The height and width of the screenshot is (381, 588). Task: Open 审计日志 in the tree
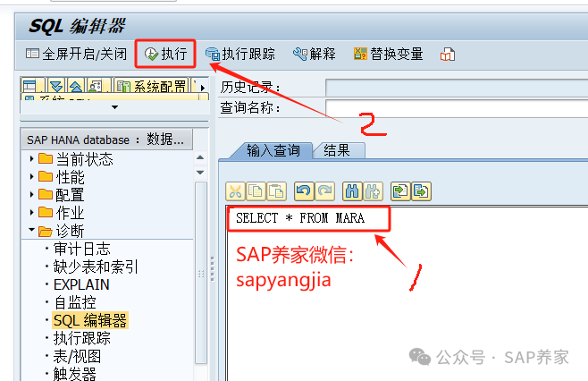[x=81, y=249]
